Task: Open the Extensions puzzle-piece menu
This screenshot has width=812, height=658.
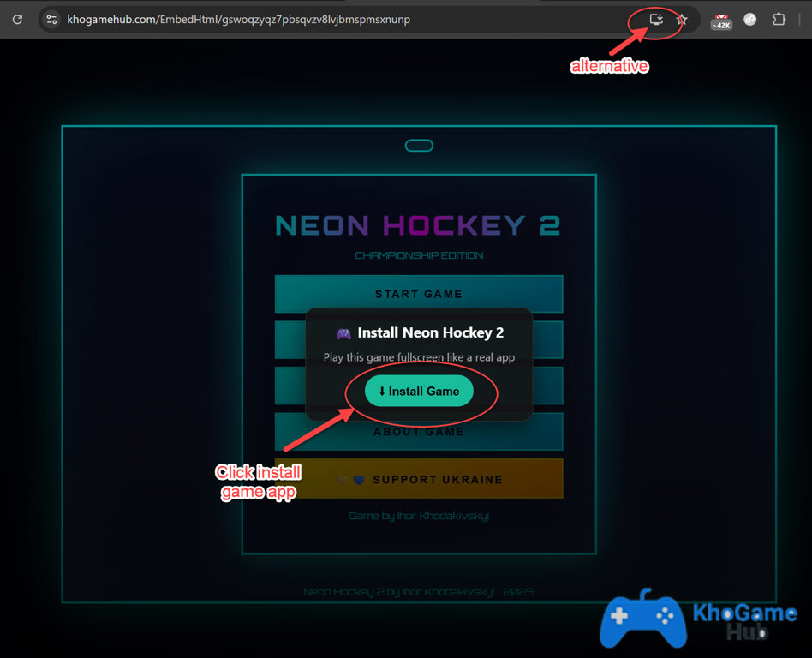Action: coord(778,19)
